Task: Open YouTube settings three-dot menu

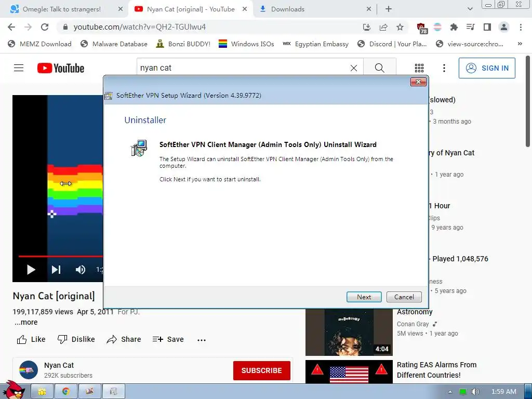Action: pyautogui.click(x=444, y=68)
